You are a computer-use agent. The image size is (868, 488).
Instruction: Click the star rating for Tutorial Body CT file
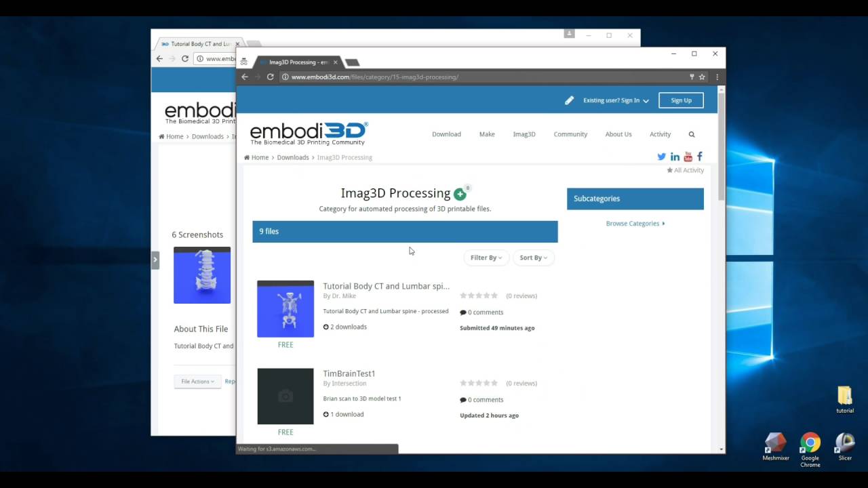(x=479, y=296)
